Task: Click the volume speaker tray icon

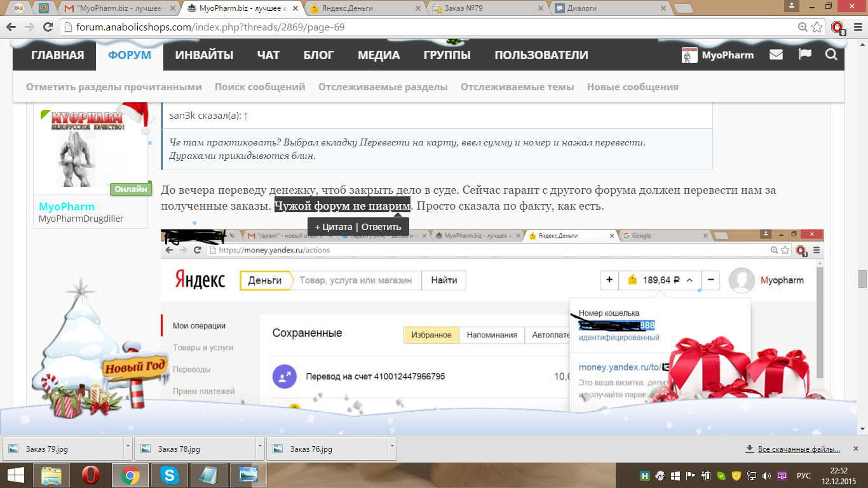Action: point(768,475)
